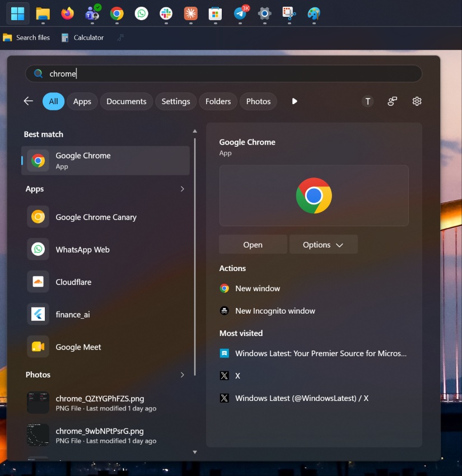Go back with the left arrow
Viewport: 462px width, 476px height.
click(28, 101)
